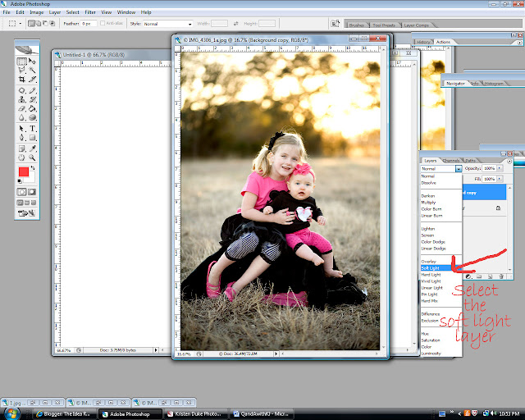Choose Soft Light blend mode
The image size is (525, 420).
tap(441, 268)
